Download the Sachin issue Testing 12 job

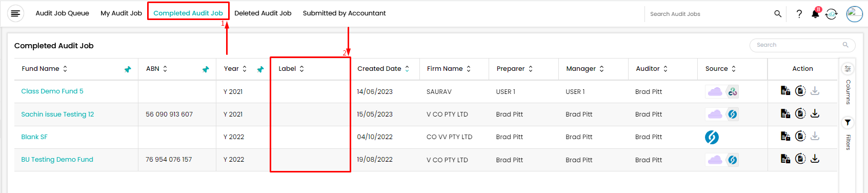point(815,113)
